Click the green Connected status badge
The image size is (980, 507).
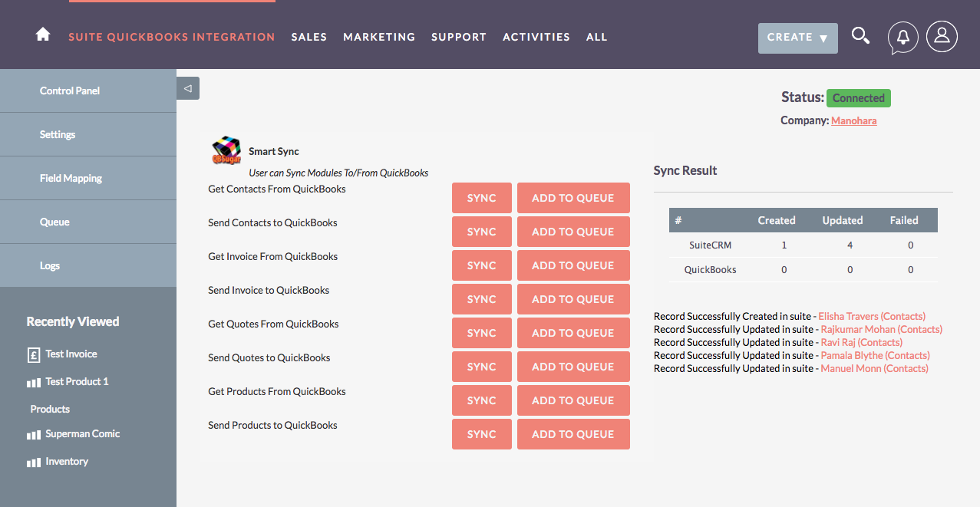pyautogui.click(x=858, y=98)
